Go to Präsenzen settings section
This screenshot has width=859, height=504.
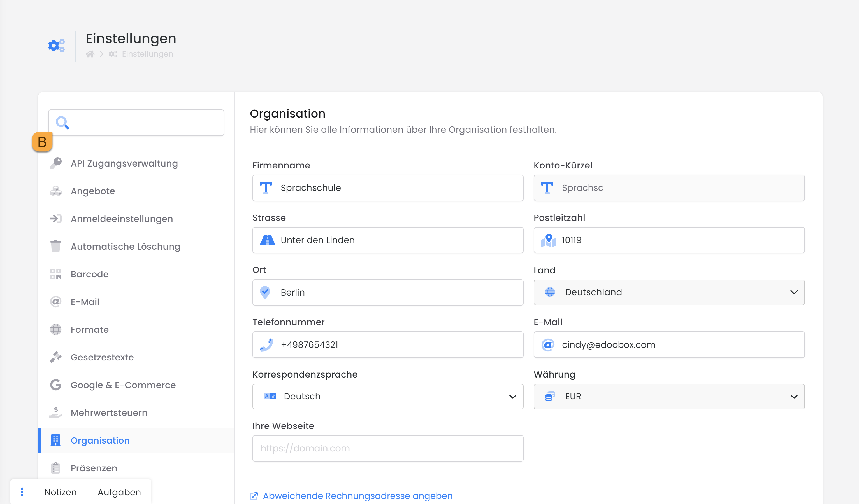(94, 468)
